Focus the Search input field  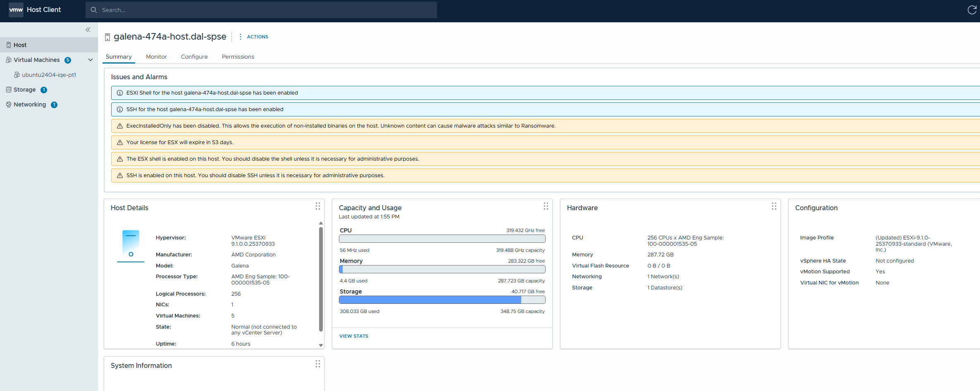point(261,10)
